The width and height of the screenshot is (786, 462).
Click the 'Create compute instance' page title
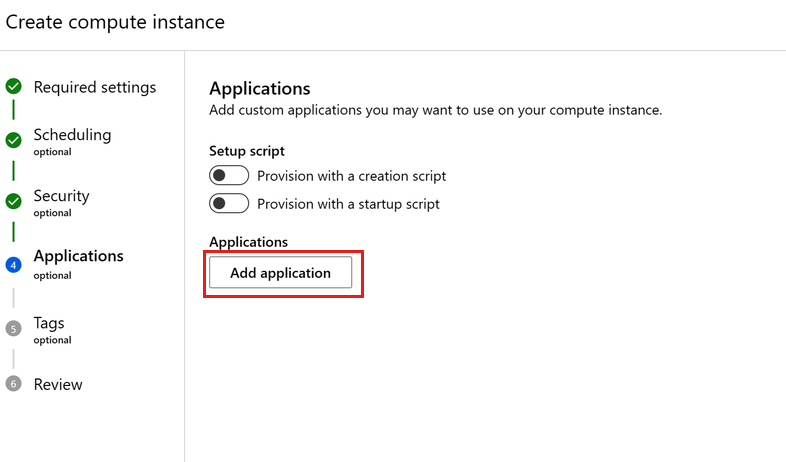click(115, 22)
